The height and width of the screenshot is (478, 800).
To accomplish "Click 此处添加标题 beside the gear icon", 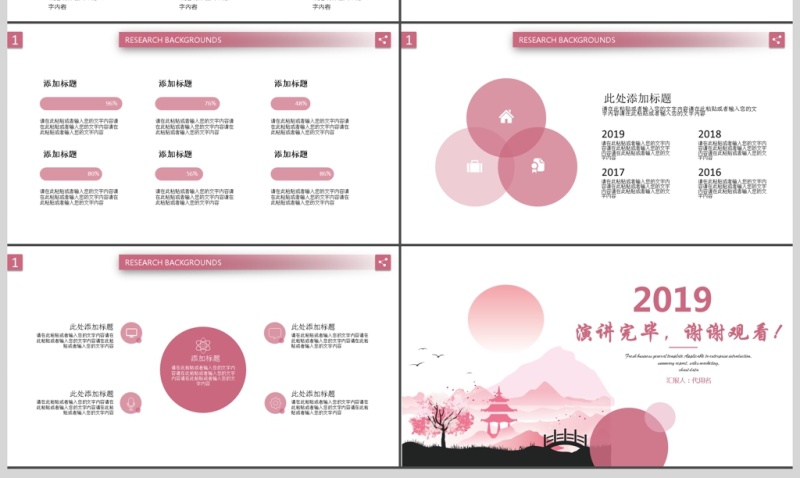I will [313, 394].
